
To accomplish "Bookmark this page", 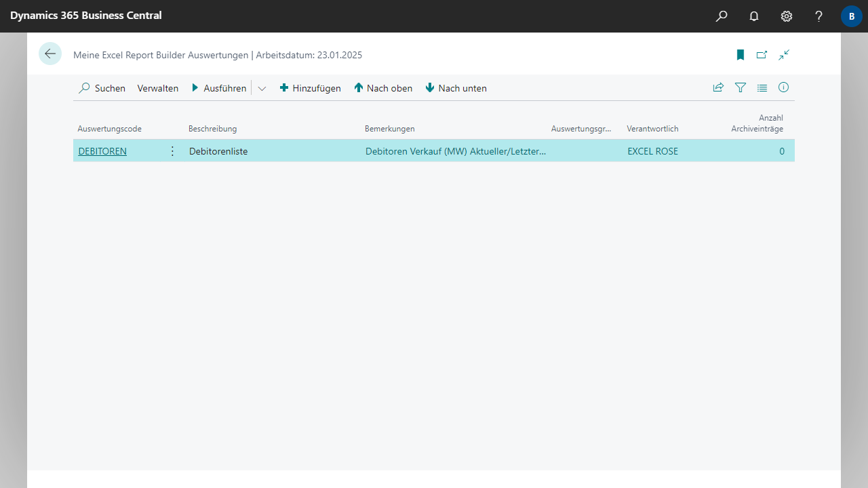I will click(741, 55).
